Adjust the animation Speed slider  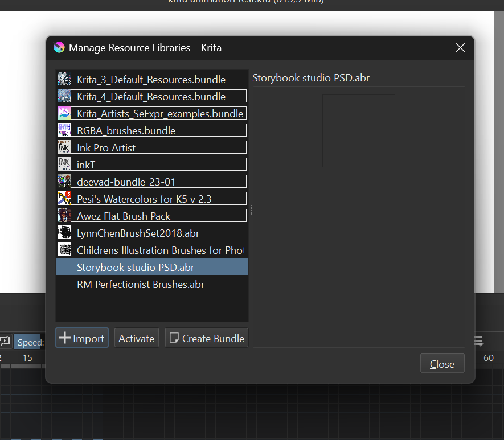[x=29, y=342]
